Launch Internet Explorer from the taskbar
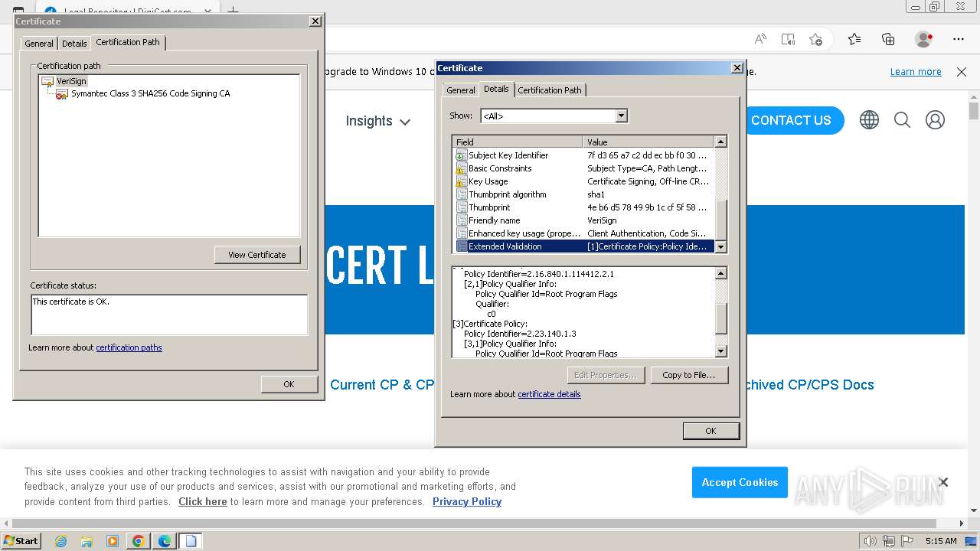 click(x=60, y=541)
